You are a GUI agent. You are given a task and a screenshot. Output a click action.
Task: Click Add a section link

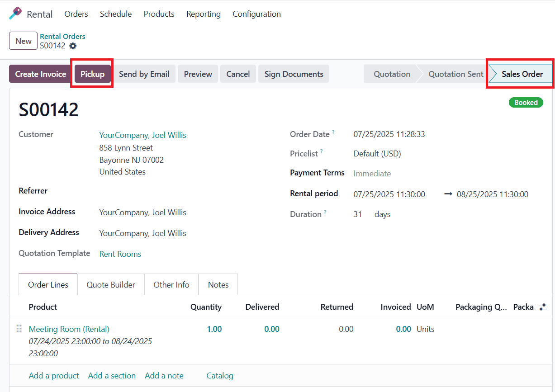click(x=112, y=376)
